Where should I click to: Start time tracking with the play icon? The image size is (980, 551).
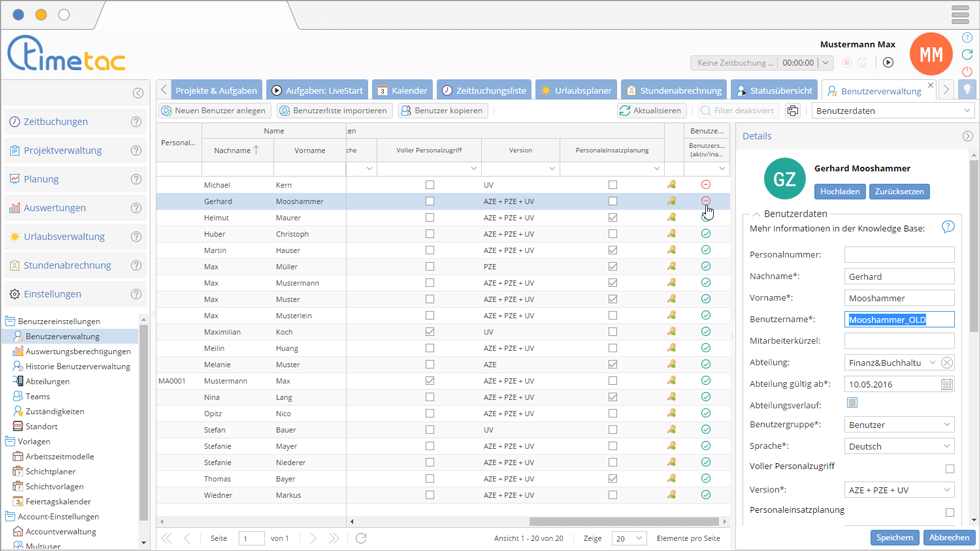coord(888,63)
